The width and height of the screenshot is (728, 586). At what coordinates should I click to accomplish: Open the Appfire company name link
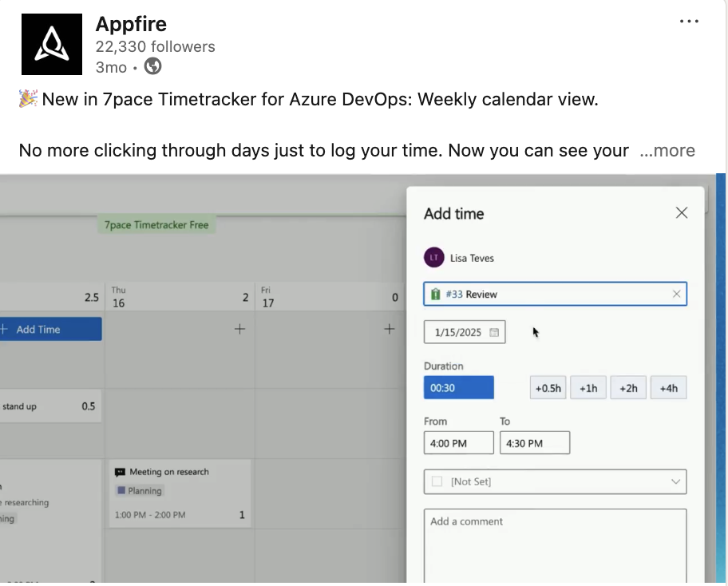point(131,24)
